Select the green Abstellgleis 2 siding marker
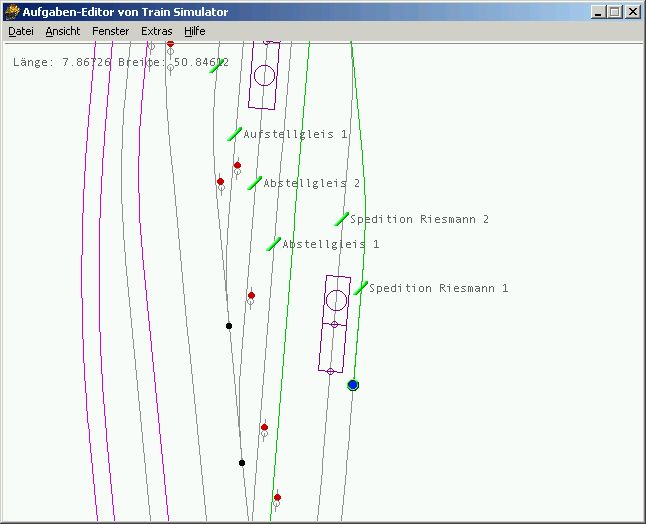The image size is (646, 524). click(x=255, y=183)
